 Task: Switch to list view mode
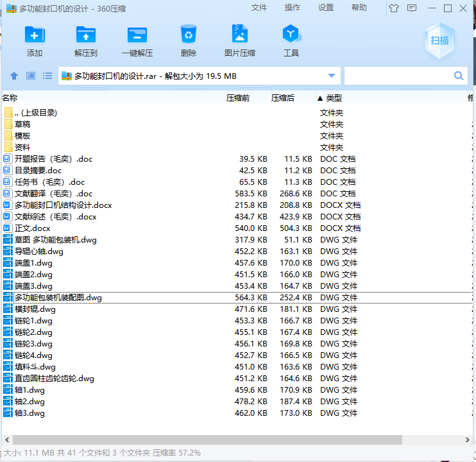[x=47, y=76]
